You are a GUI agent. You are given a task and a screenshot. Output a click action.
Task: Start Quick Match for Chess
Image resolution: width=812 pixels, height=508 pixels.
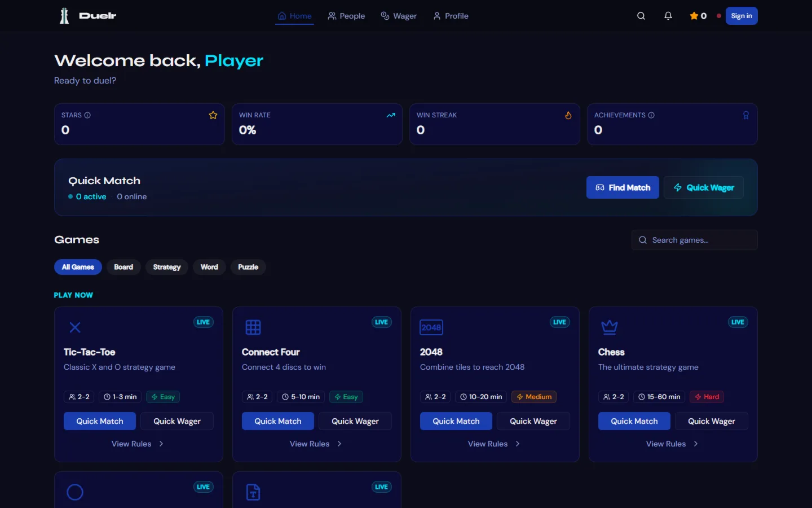pyautogui.click(x=634, y=421)
